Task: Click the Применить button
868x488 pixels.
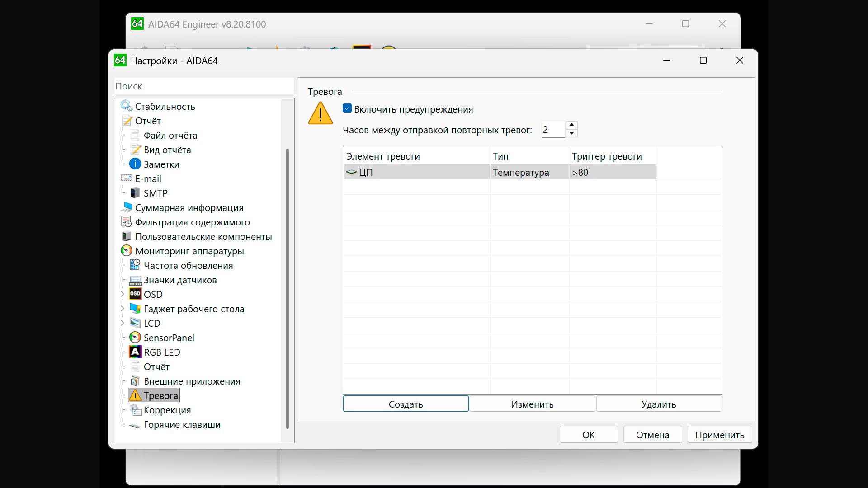Action: [x=720, y=435]
